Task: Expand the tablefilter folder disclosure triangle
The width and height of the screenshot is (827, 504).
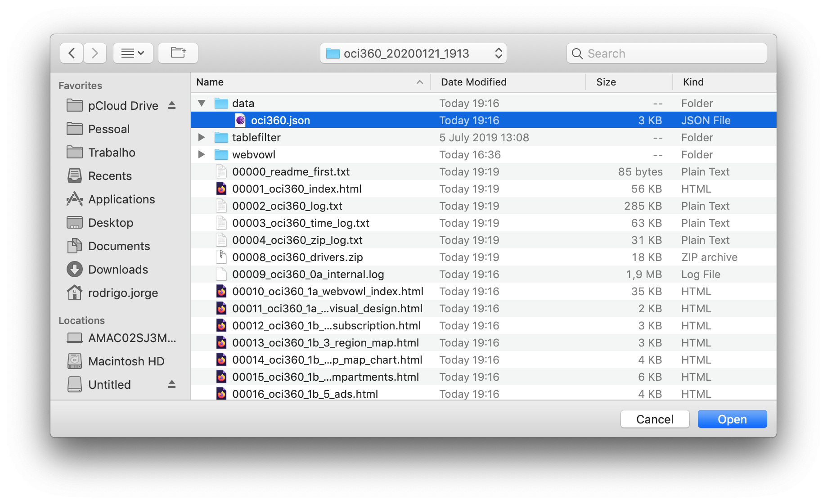Action: tap(202, 137)
